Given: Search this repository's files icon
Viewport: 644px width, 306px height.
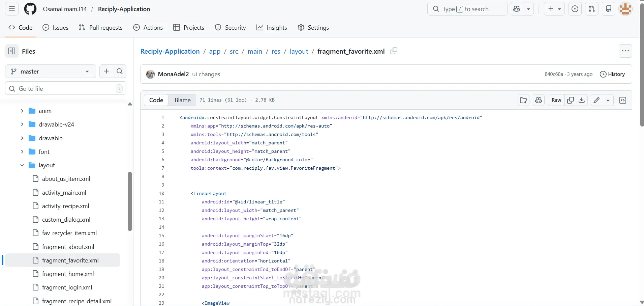Looking at the screenshot, I should click(120, 71).
